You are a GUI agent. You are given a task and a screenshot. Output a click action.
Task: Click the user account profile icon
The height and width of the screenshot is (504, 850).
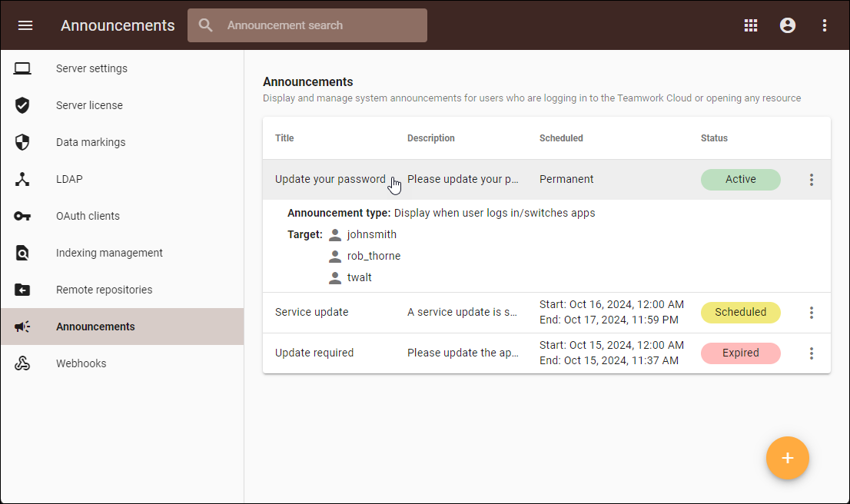(788, 25)
